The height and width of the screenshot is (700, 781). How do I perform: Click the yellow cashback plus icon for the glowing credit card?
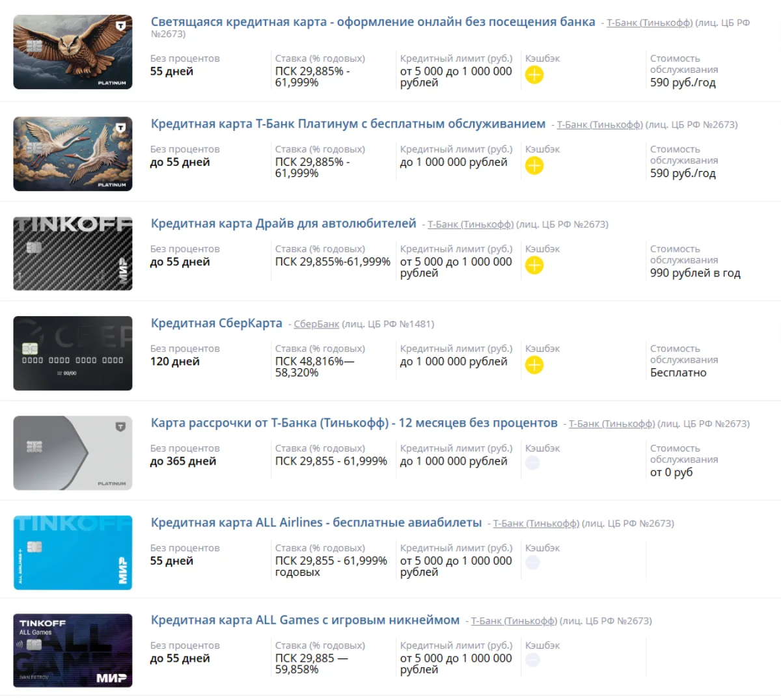[534, 75]
